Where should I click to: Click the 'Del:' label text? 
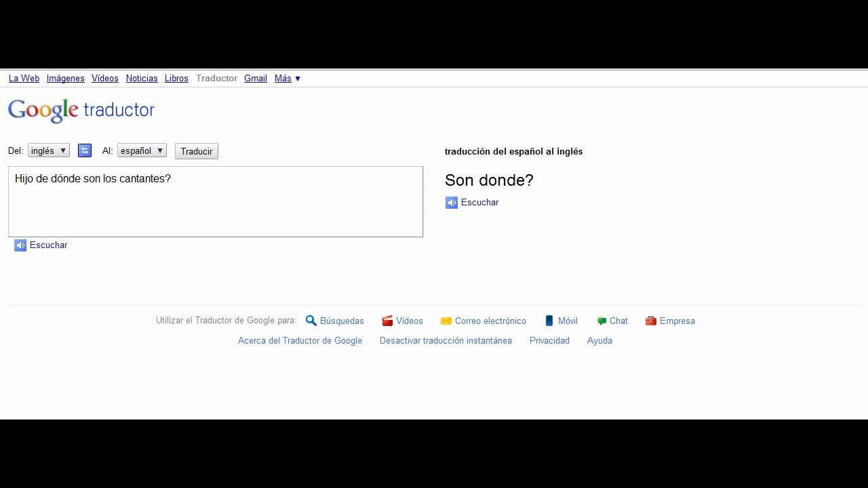pyautogui.click(x=16, y=150)
